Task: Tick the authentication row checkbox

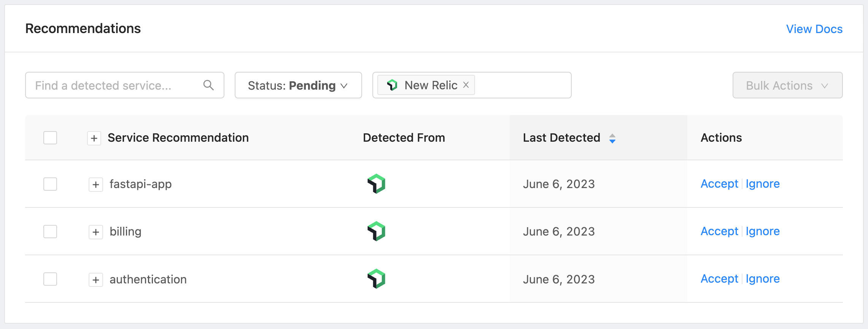Action: [x=50, y=279]
